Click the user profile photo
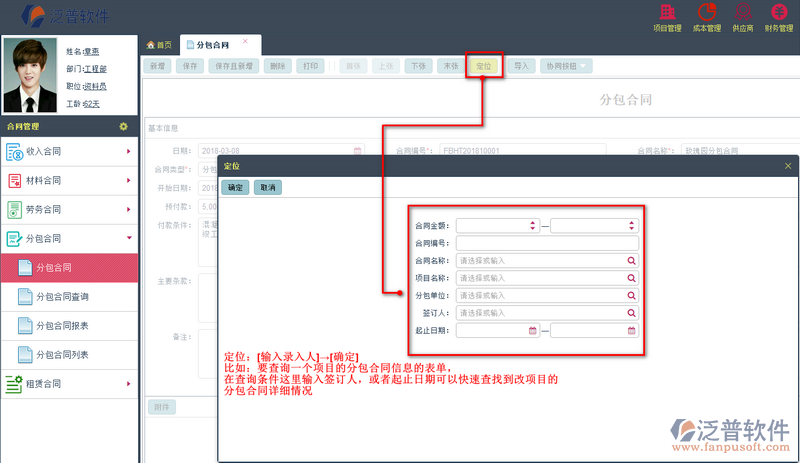 click(30, 75)
